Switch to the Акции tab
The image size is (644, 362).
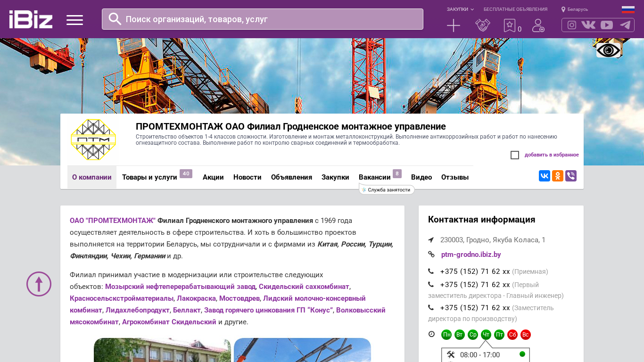(213, 177)
